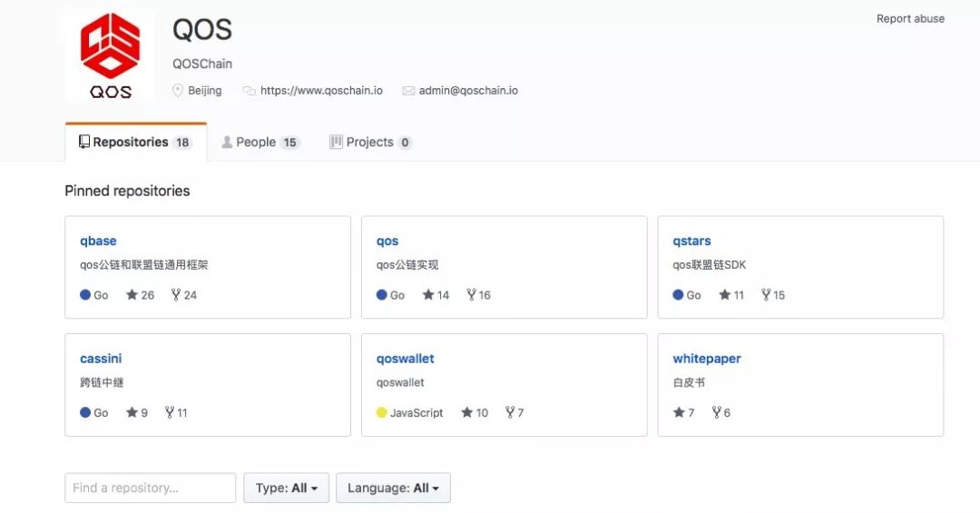
Task: Click the qbase description qos公链和联盟链通用框架
Action: [143, 264]
